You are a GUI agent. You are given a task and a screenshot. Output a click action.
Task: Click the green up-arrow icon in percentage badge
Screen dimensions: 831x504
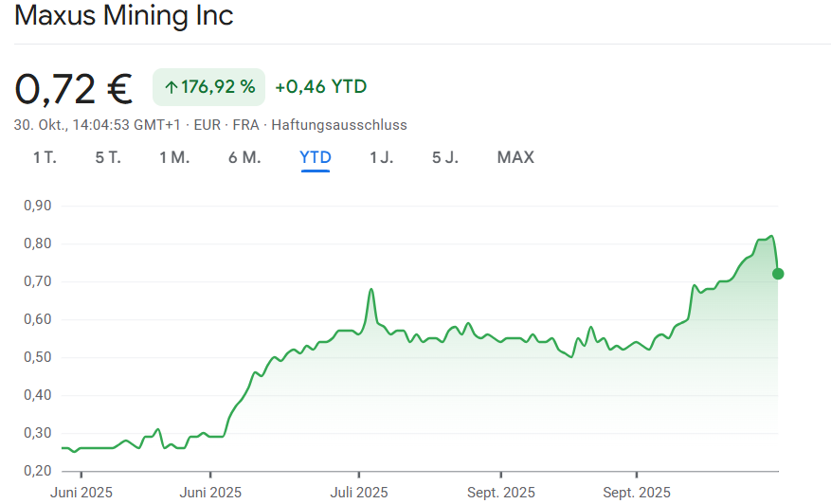171,87
